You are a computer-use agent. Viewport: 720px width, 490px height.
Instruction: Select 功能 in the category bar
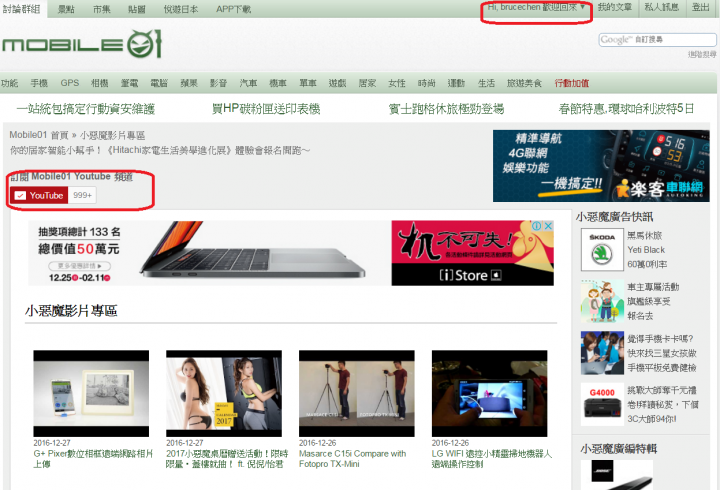pos(9,83)
